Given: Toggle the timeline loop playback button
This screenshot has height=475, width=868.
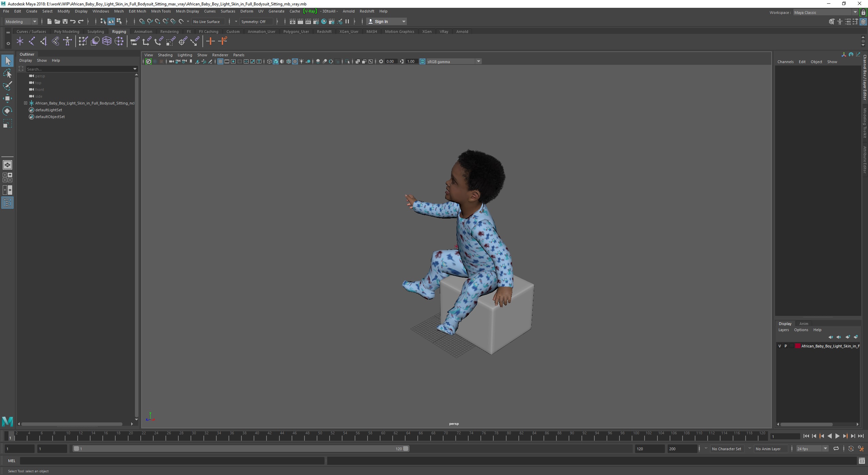Looking at the screenshot, I should pos(836,449).
